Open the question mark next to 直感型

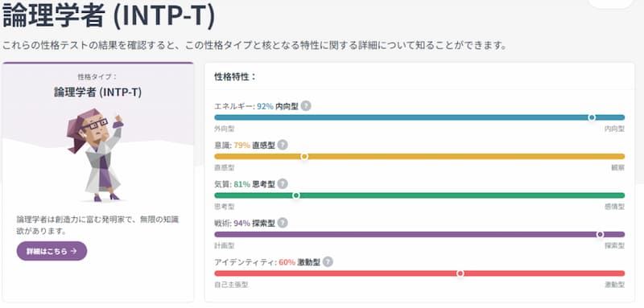[283, 146]
